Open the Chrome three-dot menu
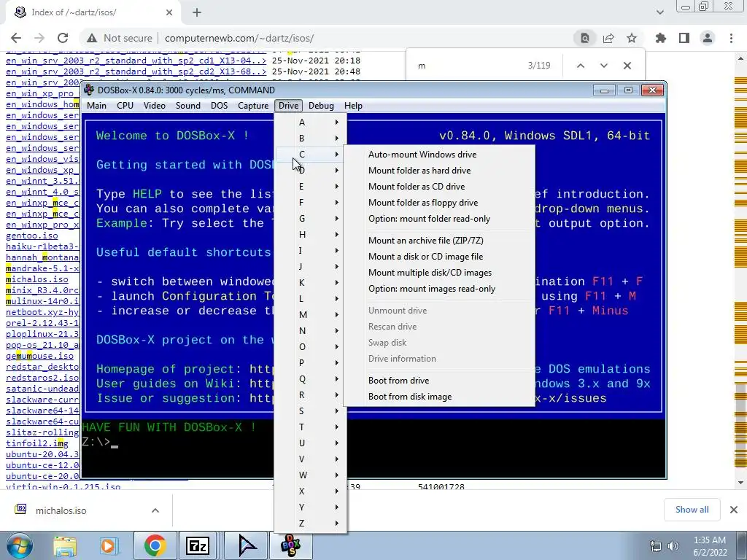This screenshot has height=560, width=747. (731, 38)
